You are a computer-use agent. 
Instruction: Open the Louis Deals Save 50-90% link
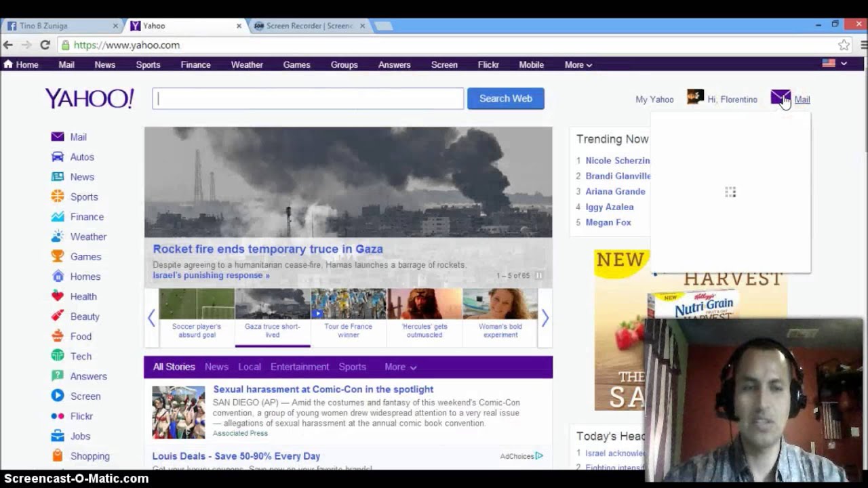point(236,456)
